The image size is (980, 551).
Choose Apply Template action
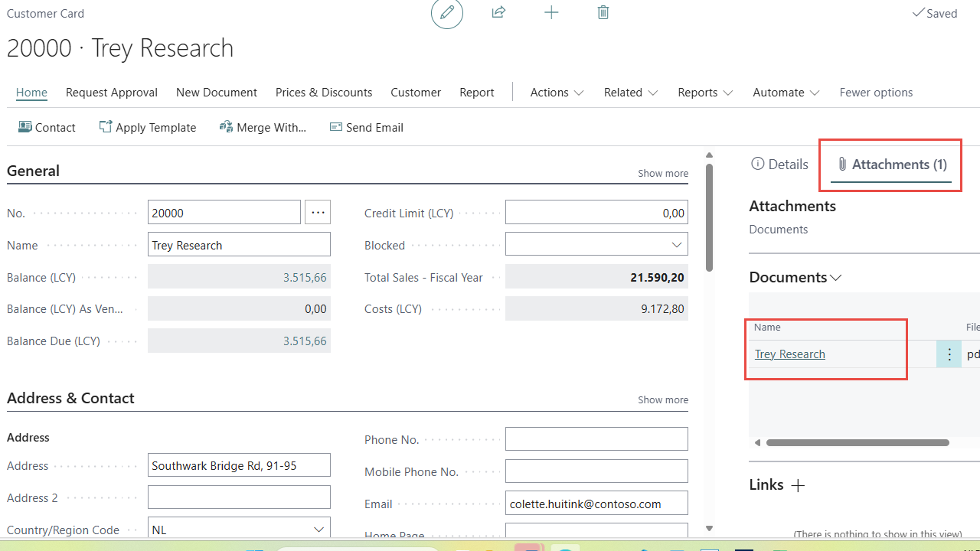(x=148, y=127)
